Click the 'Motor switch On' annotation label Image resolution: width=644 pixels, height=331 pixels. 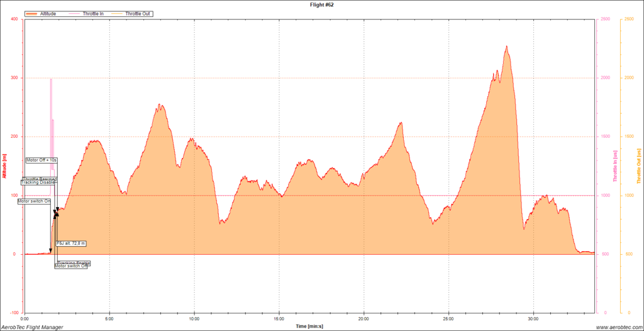click(x=34, y=201)
